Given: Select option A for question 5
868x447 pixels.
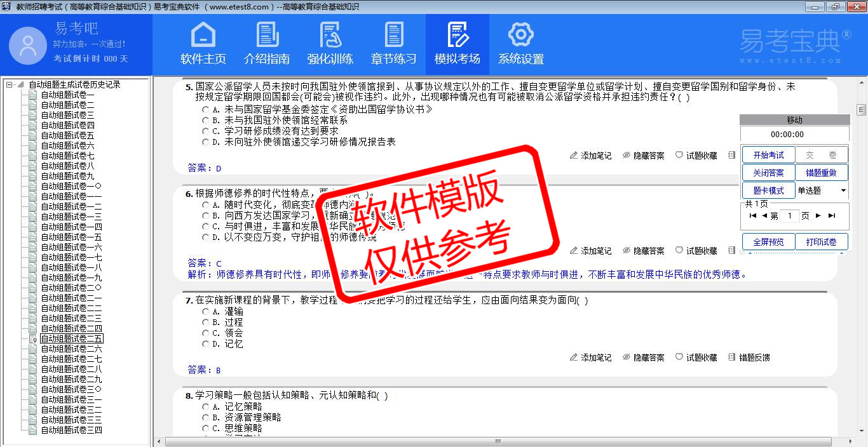Looking at the screenshot, I should pos(205,109).
